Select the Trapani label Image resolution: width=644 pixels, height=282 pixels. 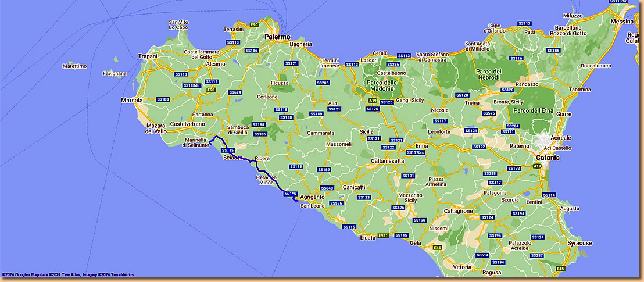click(148, 56)
